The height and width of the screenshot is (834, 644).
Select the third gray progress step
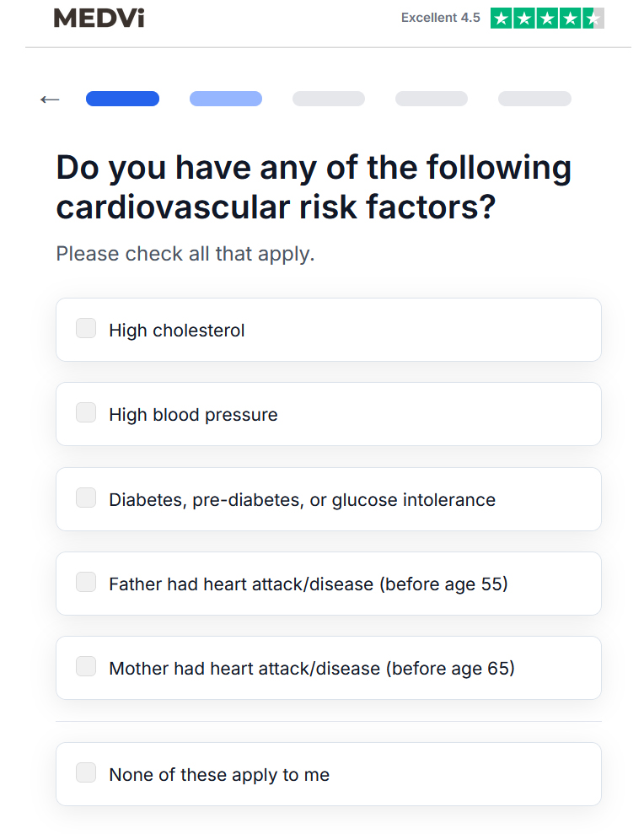329,99
